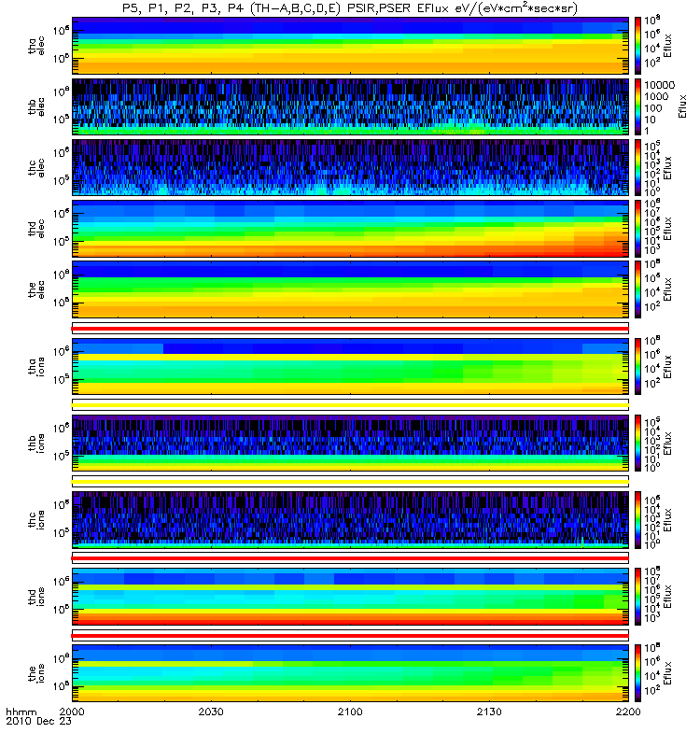Viewport: 700px width, 747px height.
Task: Click the red status bar above 'the ions'
Action: (351, 636)
